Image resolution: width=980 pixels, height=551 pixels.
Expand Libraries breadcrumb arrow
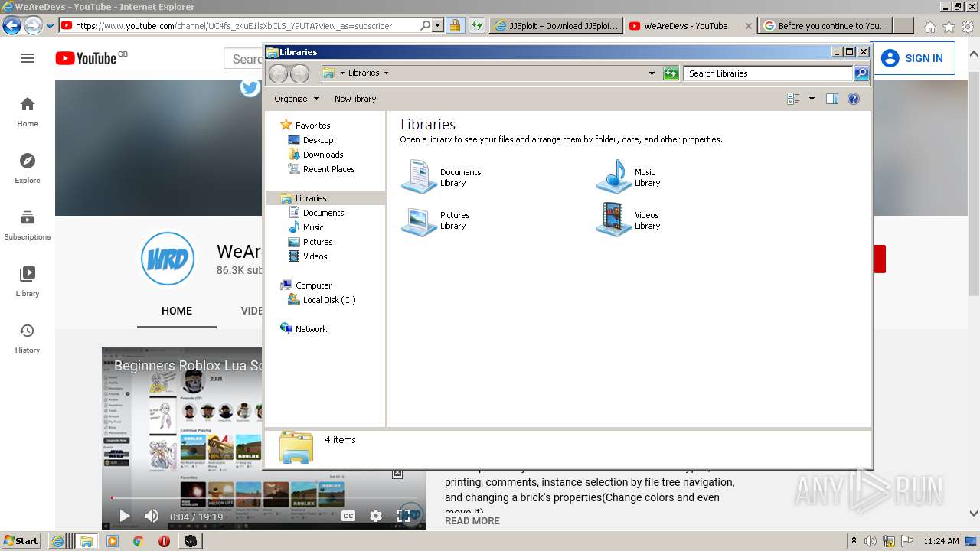pos(386,73)
